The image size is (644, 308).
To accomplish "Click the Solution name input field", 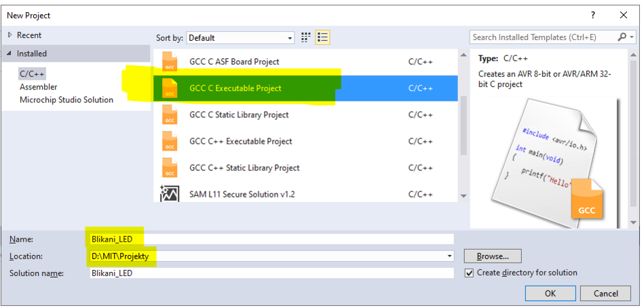I will [272, 273].
